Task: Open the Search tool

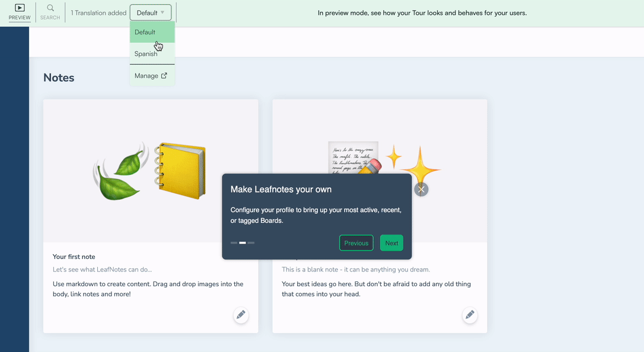Action: pos(50,12)
